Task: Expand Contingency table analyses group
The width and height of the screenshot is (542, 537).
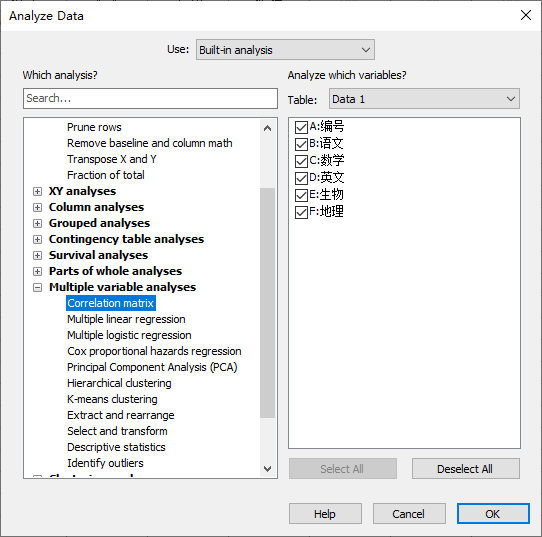Action: point(37,239)
